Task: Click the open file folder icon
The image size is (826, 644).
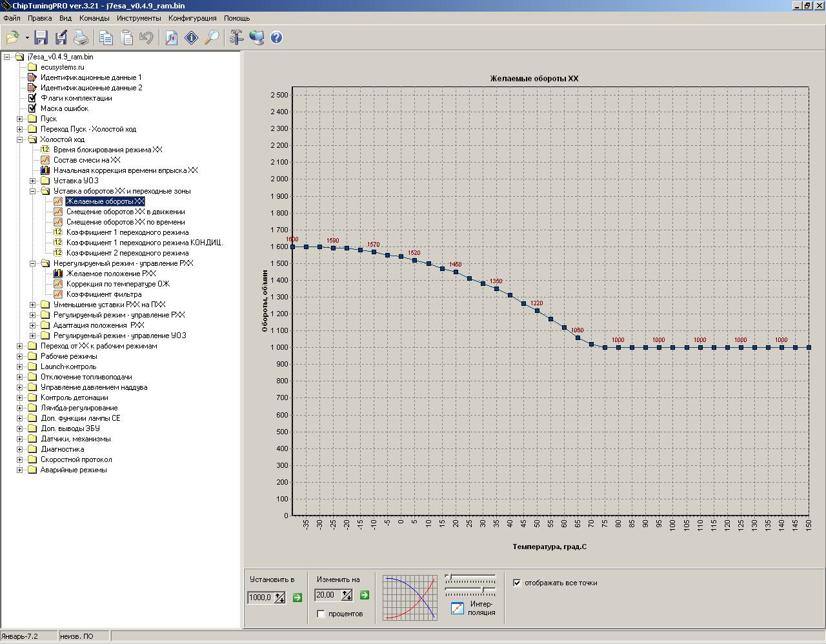Action: click(12, 38)
